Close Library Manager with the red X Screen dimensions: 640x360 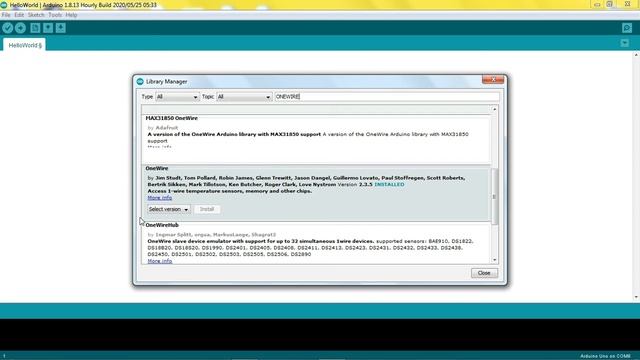pos(493,80)
